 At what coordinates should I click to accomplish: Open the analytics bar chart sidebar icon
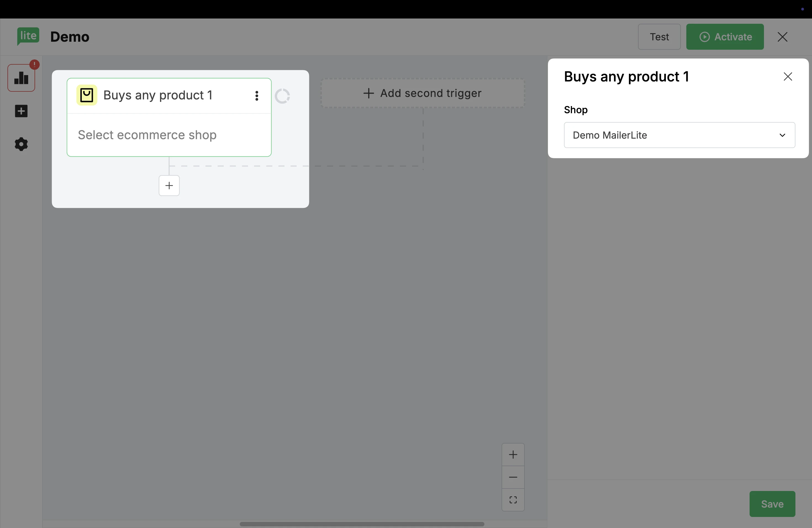(21, 78)
